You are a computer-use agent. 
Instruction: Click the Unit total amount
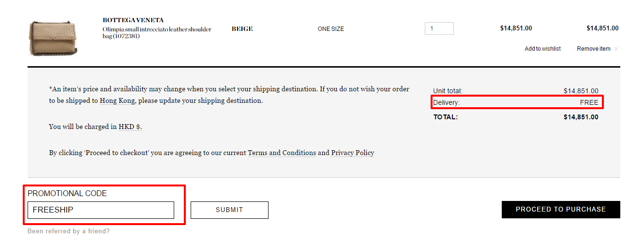pyautogui.click(x=581, y=91)
